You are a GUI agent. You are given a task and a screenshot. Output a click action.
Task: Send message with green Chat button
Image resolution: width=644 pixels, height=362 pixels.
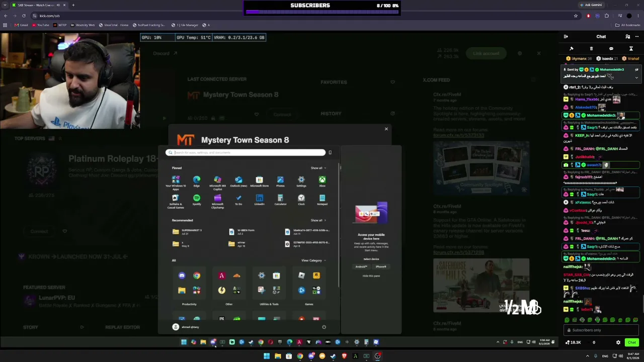631,342
